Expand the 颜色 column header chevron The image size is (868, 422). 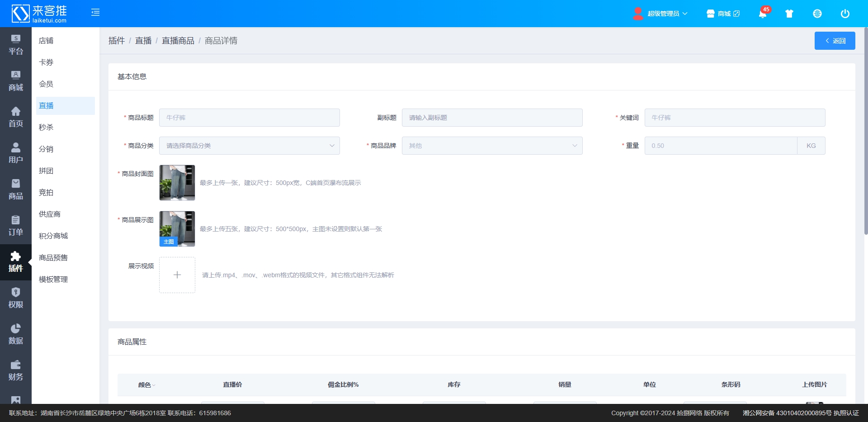pos(154,385)
